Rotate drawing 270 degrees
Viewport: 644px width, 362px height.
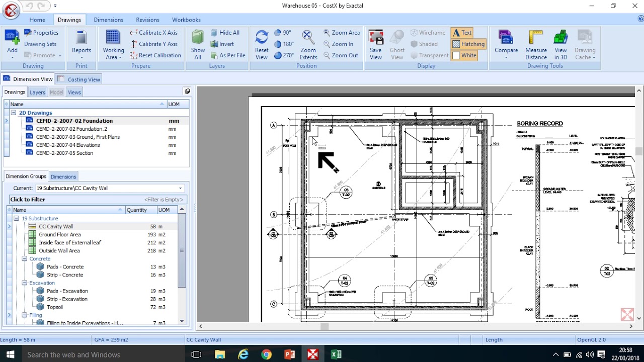pyautogui.click(x=284, y=55)
